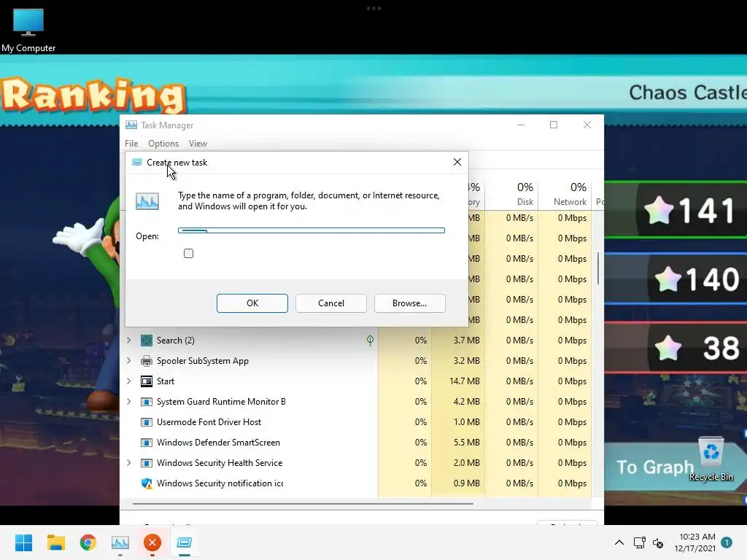Select Windows Defender SmartScreen row
The image size is (747, 560).
(356, 443)
